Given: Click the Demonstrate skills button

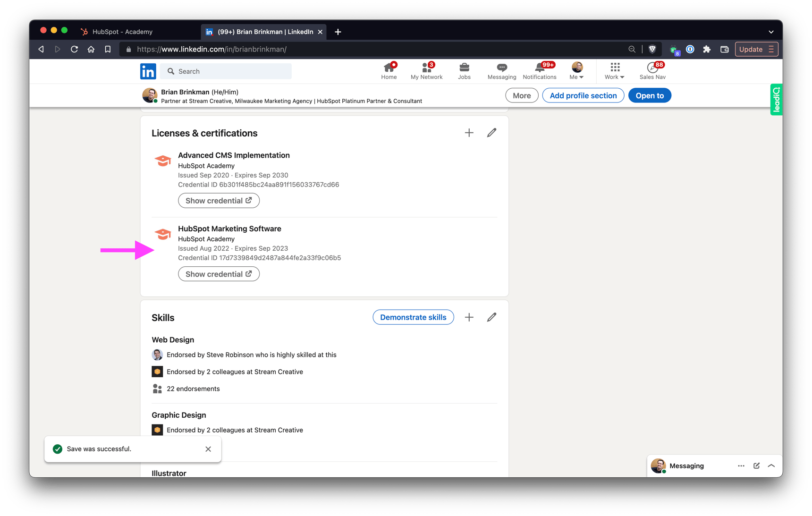Looking at the screenshot, I should pos(413,317).
